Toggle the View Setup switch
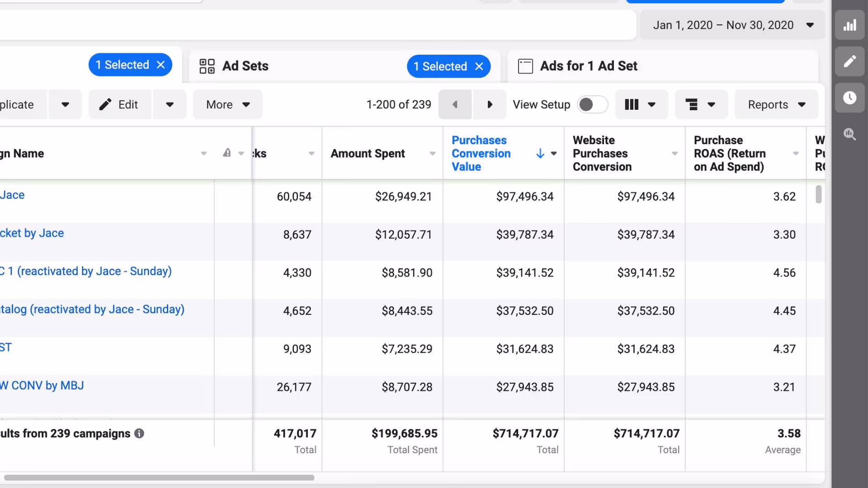Image resolution: width=868 pixels, height=488 pixels. click(592, 105)
